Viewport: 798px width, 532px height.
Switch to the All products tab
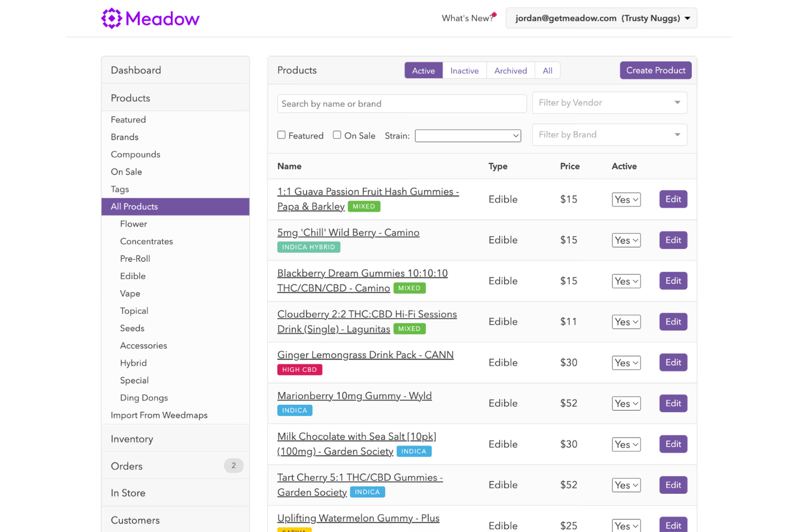pyautogui.click(x=547, y=71)
